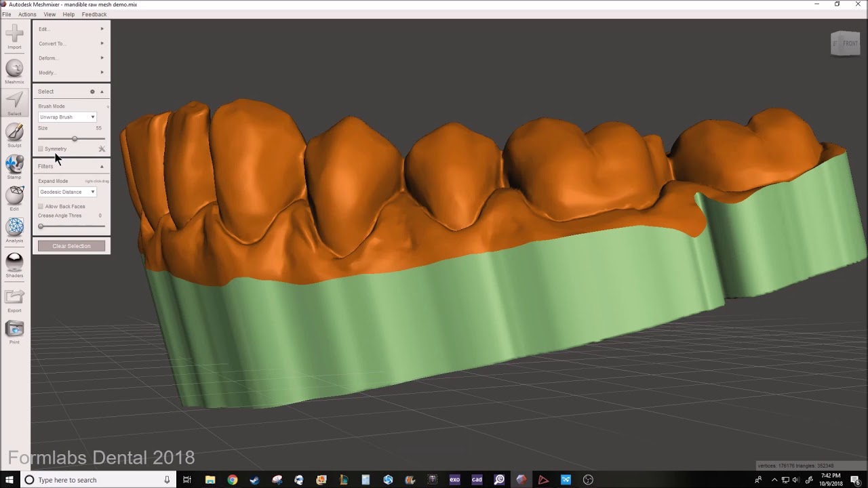
Task: Expand the Convert To... submenu
Action: coord(71,43)
